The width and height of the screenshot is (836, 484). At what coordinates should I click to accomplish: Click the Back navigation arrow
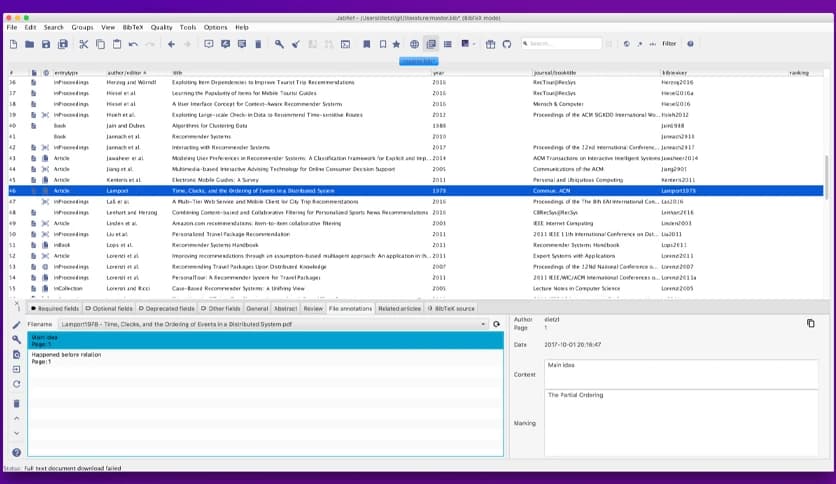pos(171,44)
